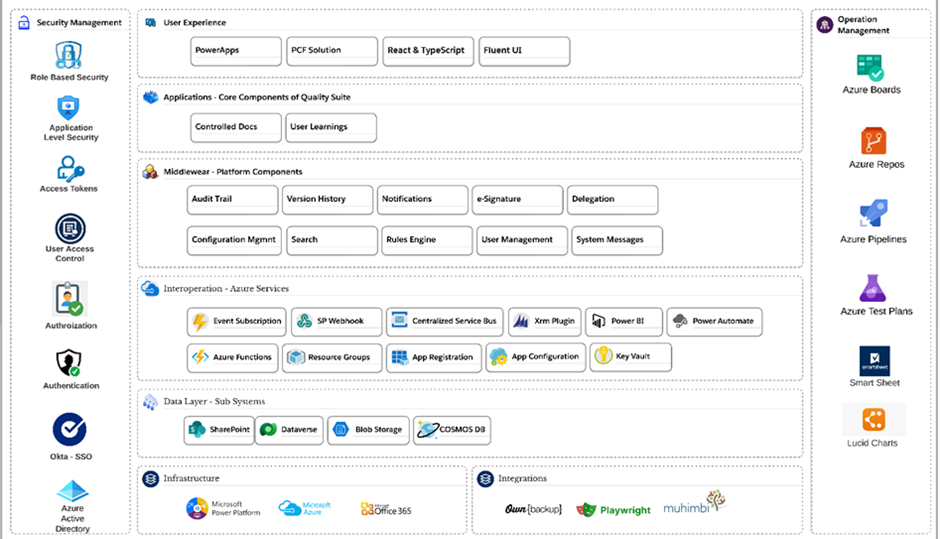The height and width of the screenshot is (539, 940).
Task: Click the Interoperation section cloud icon
Action: [150, 288]
